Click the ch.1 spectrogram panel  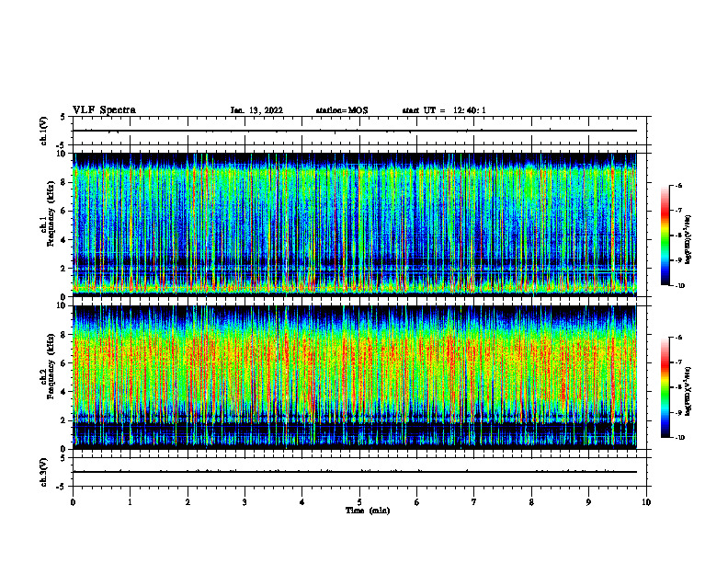(355, 224)
